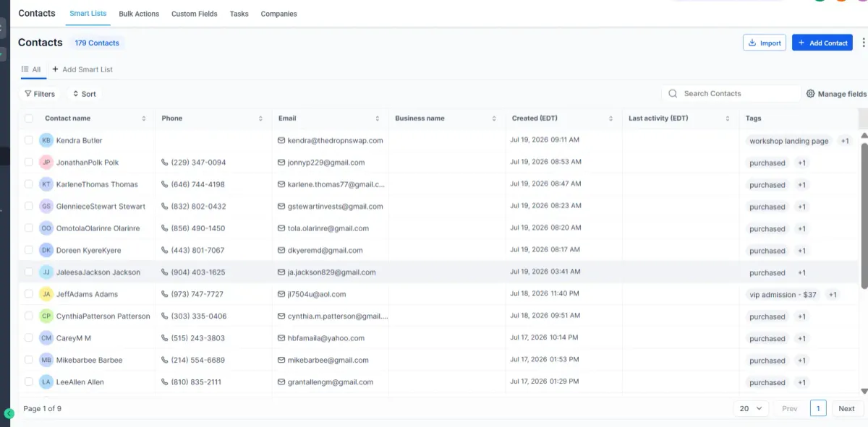Open the Custom Fields tab

(195, 14)
